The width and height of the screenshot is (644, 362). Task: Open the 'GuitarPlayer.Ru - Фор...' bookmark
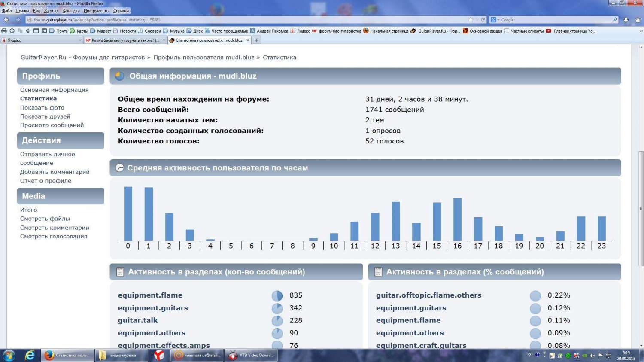click(435, 31)
